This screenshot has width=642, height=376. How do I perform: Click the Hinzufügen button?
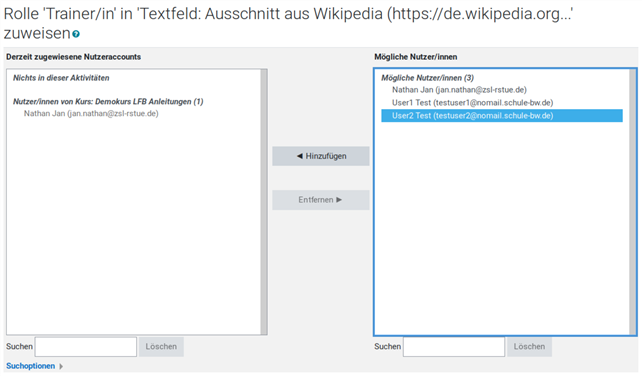(x=321, y=156)
